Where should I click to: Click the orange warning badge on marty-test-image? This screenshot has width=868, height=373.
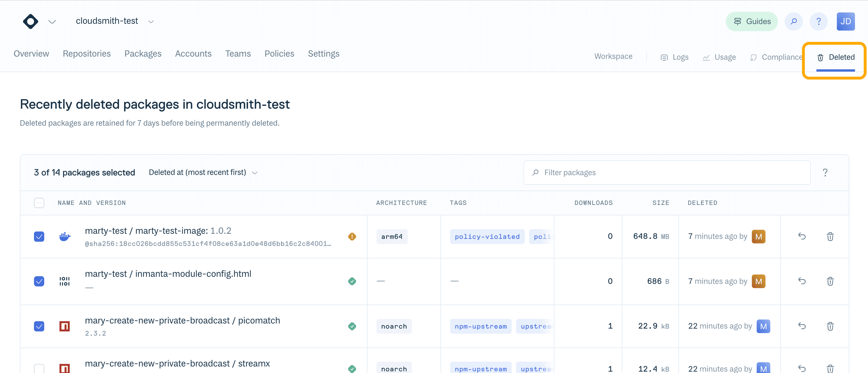[x=352, y=236]
